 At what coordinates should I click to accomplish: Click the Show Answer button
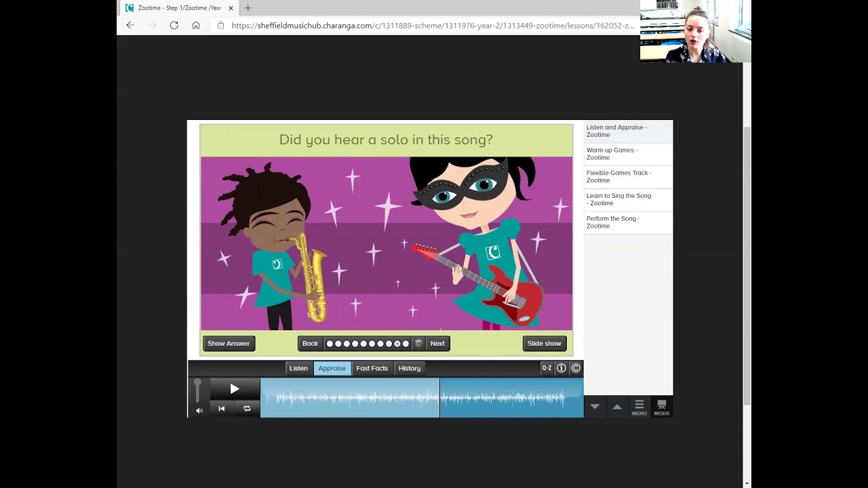click(229, 344)
